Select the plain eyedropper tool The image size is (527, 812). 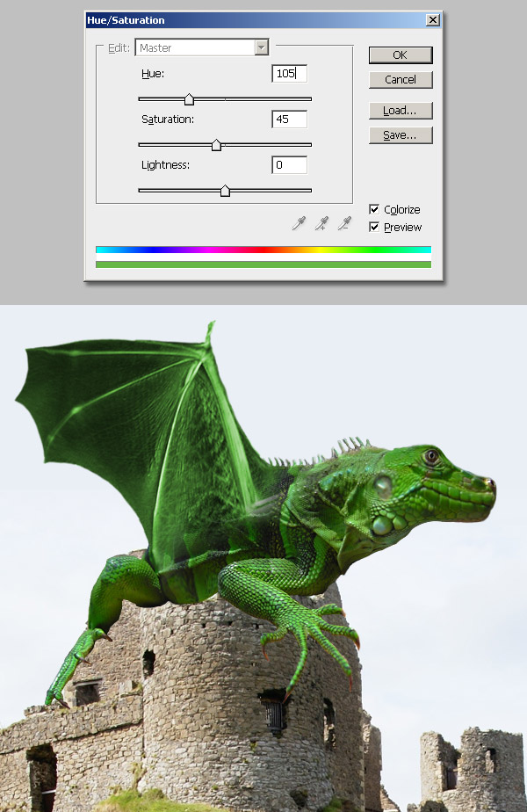coord(299,223)
